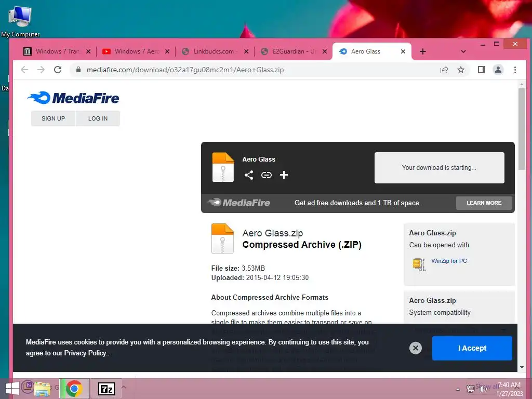This screenshot has height=399, width=532.
Task: Click the scrollbar up arrow
Action: tap(522, 84)
